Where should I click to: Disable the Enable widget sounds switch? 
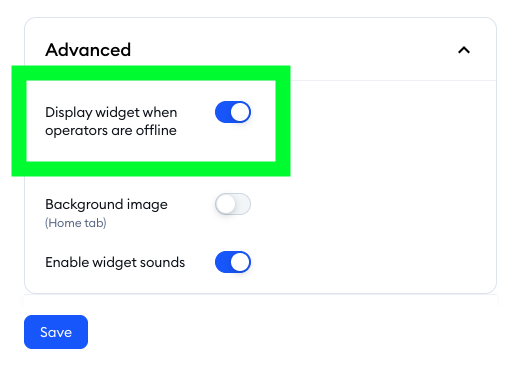(233, 262)
